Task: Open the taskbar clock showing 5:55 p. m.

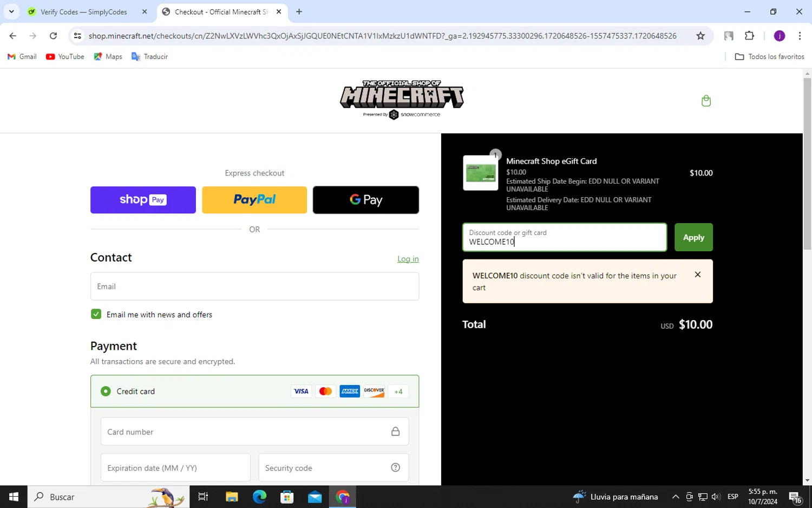Action: 763,497
